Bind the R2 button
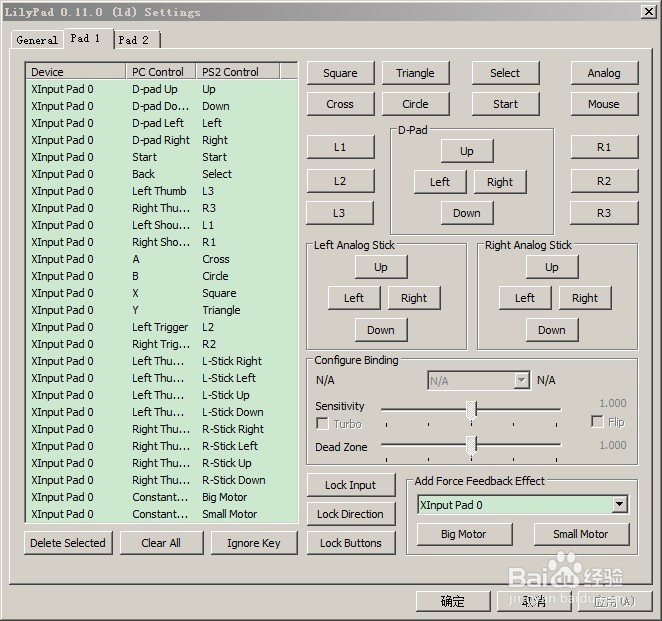The height and width of the screenshot is (621, 662). [x=604, y=181]
